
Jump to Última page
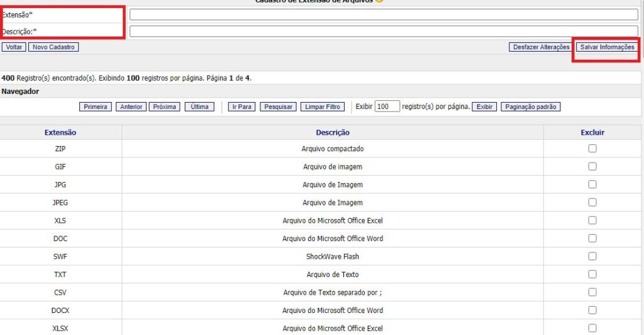coord(199,107)
